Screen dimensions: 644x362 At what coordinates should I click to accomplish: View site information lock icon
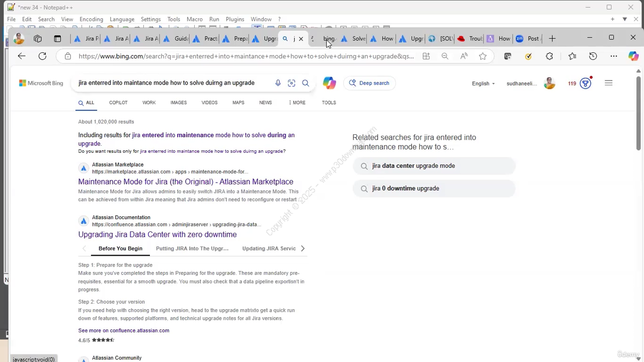67,56
